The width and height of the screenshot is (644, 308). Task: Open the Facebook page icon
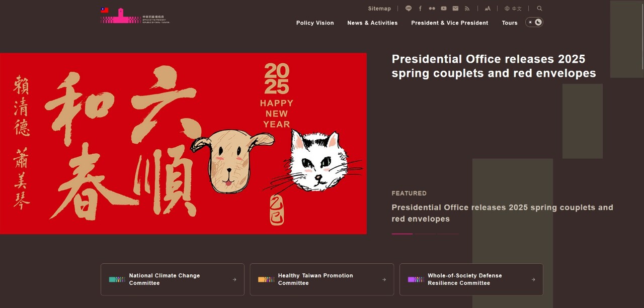point(420,9)
